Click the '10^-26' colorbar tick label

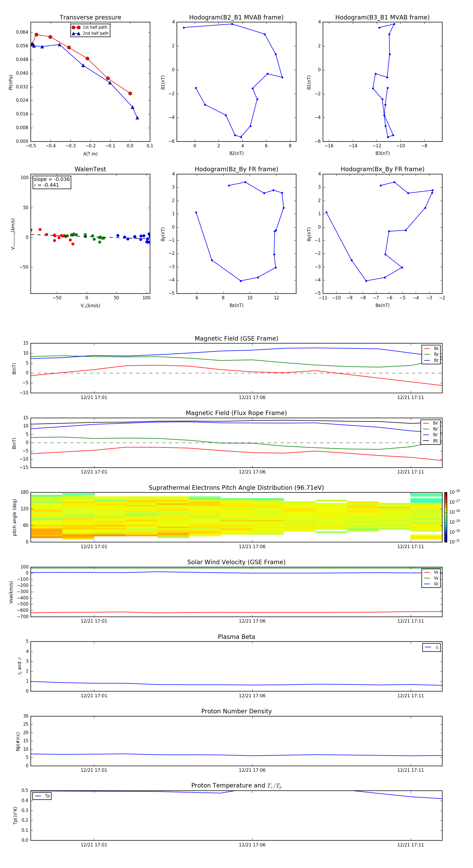tap(455, 492)
